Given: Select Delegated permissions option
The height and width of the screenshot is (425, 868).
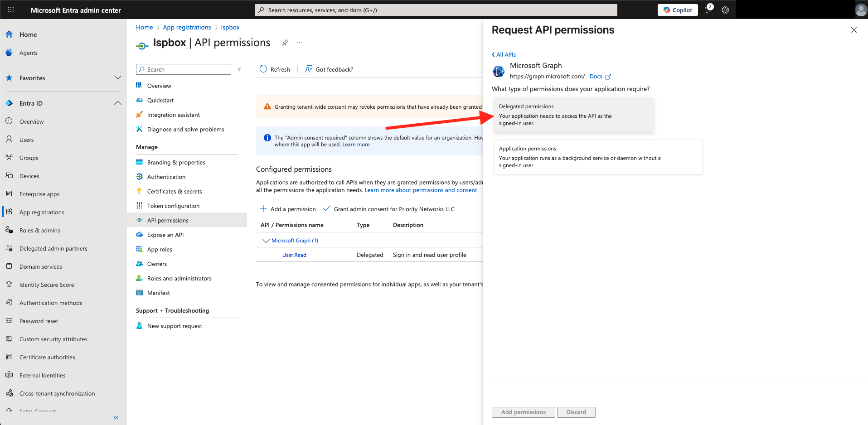Looking at the screenshot, I should point(573,115).
